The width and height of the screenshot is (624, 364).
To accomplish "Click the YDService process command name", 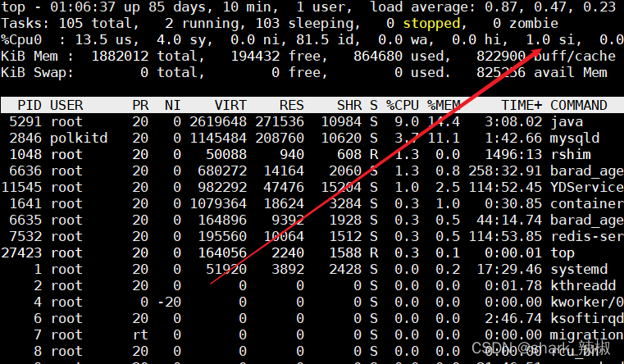I will pos(586,187).
